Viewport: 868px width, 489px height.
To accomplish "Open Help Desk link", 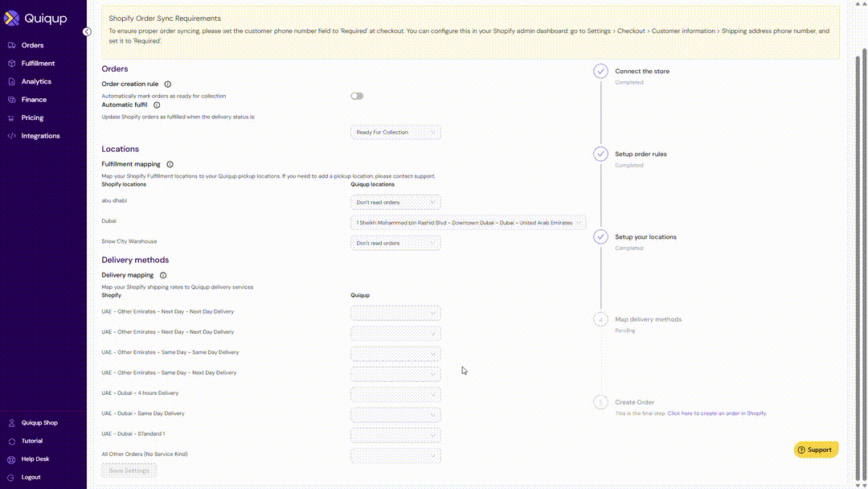I will pos(35,459).
